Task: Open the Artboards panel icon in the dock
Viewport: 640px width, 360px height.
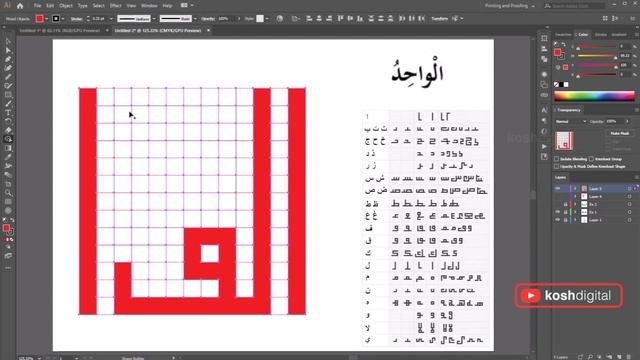Action: point(544,38)
